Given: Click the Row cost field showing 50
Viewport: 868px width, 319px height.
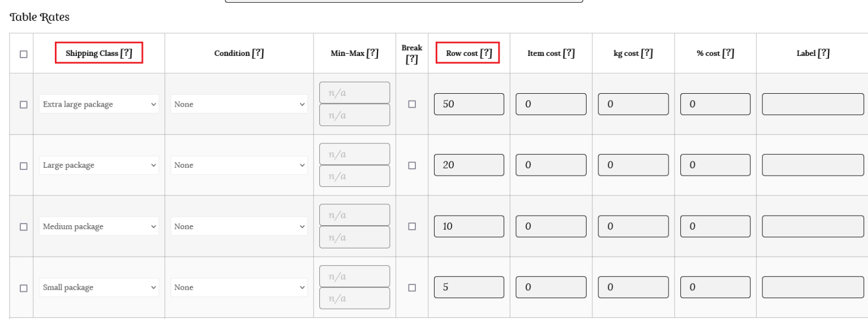Looking at the screenshot, I should [469, 104].
